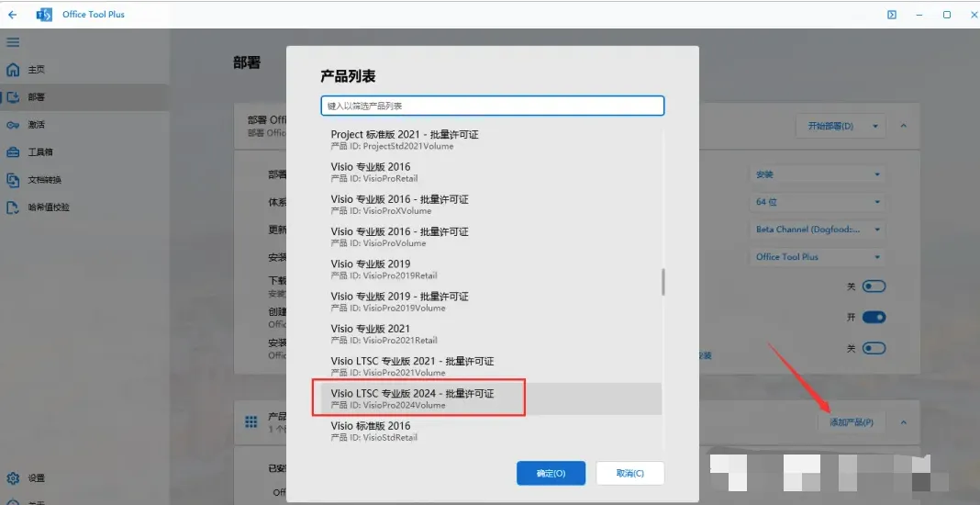This screenshot has height=505, width=980.
Task: Select Visio LTSC 专业版 2024 - 批量许可证
Action: pyautogui.click(x=491, y=398)
